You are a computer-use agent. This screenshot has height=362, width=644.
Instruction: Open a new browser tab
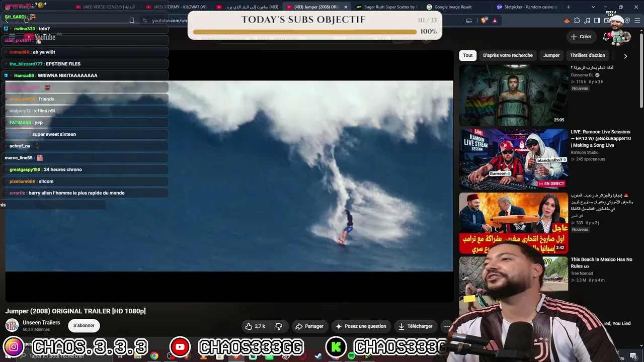[x=569, y=7]
